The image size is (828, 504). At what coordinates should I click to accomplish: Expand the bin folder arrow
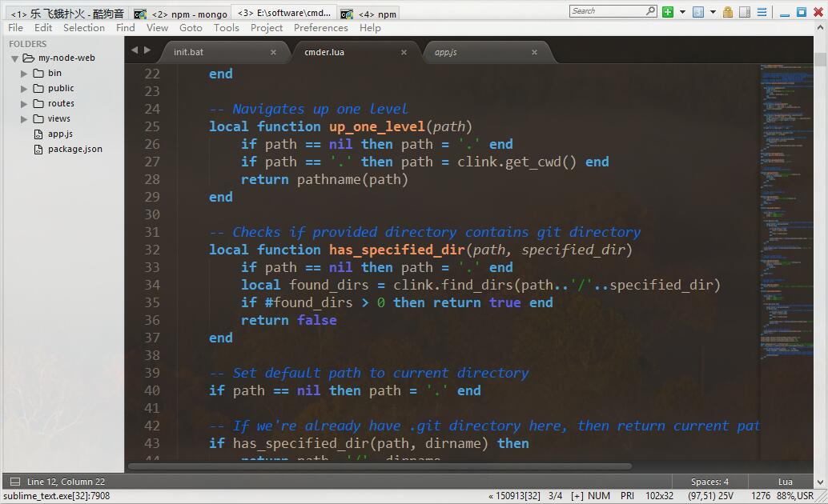click(24, 74)
